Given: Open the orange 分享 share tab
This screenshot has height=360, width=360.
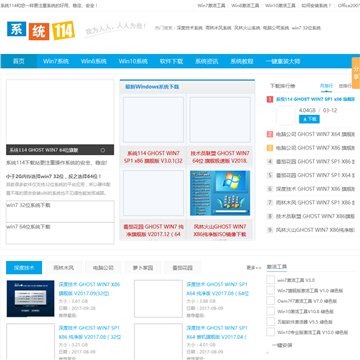Looking at the screenshot, I should 356,73.
